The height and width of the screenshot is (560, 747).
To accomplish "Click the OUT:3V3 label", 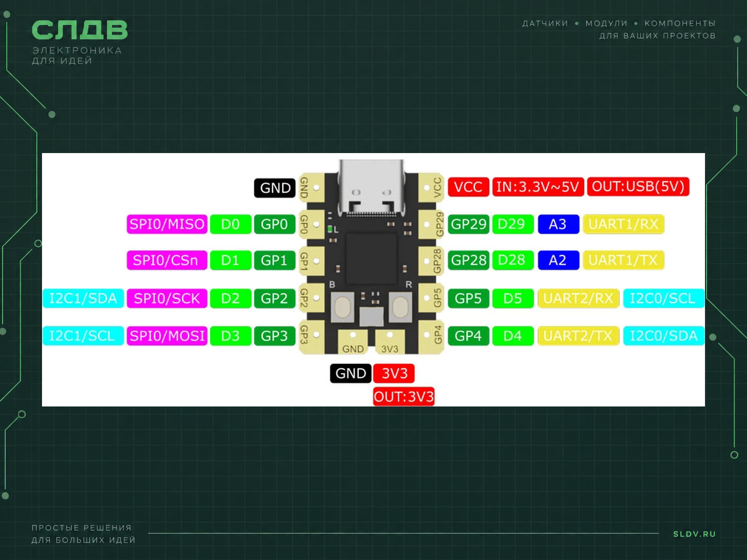I will 404,397.
